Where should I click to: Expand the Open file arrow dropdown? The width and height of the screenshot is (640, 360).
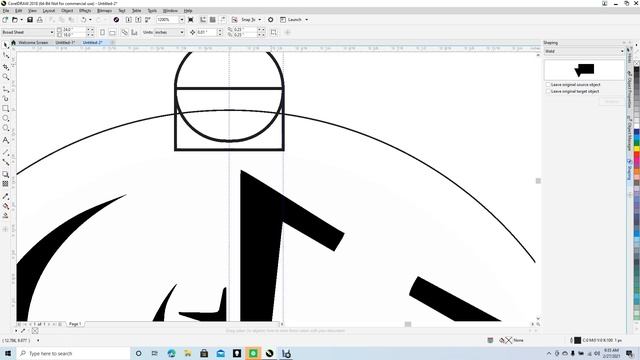(21, 20)
